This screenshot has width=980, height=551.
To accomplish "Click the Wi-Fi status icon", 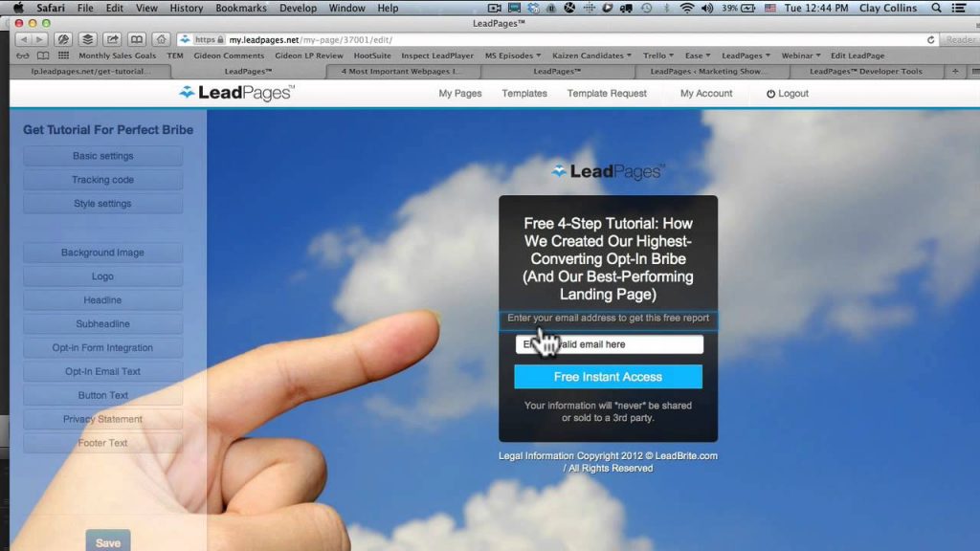I will [686, 8].
